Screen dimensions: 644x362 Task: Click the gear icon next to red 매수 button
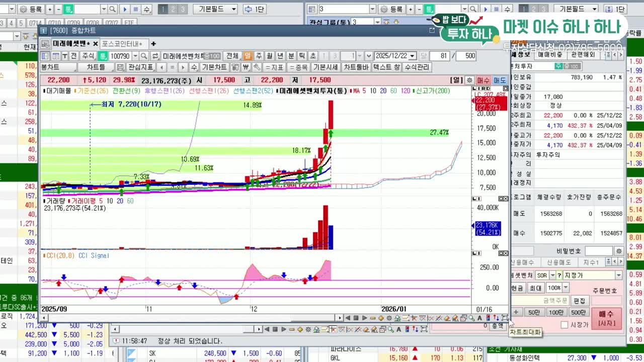[x=469, y=80]
